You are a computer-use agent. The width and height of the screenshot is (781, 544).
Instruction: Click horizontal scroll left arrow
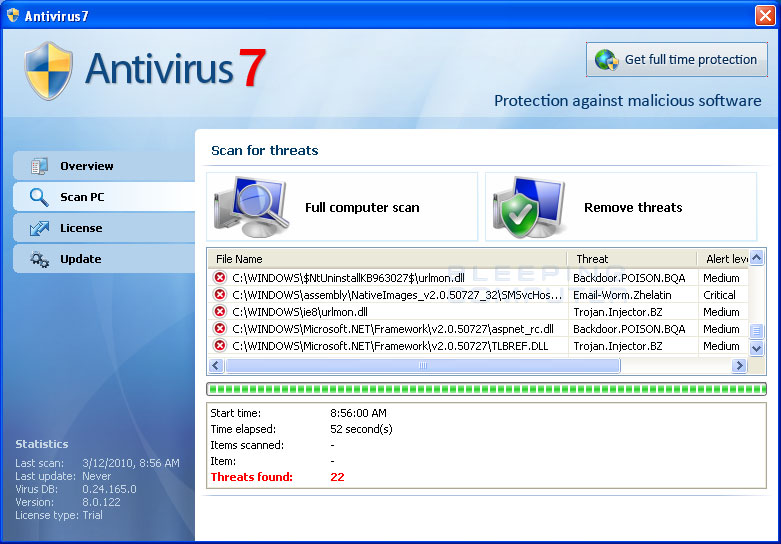[216, 366]
